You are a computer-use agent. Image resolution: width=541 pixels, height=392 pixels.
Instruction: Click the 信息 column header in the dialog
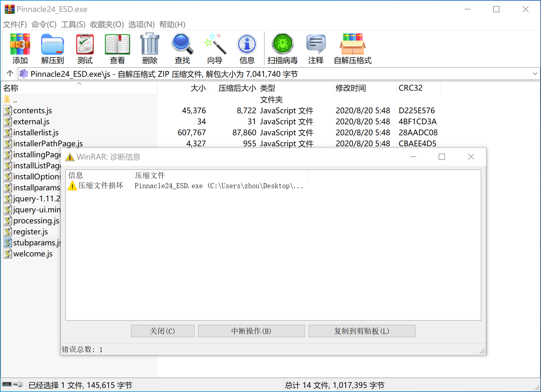pyautogui.click(x=100, y=175)
